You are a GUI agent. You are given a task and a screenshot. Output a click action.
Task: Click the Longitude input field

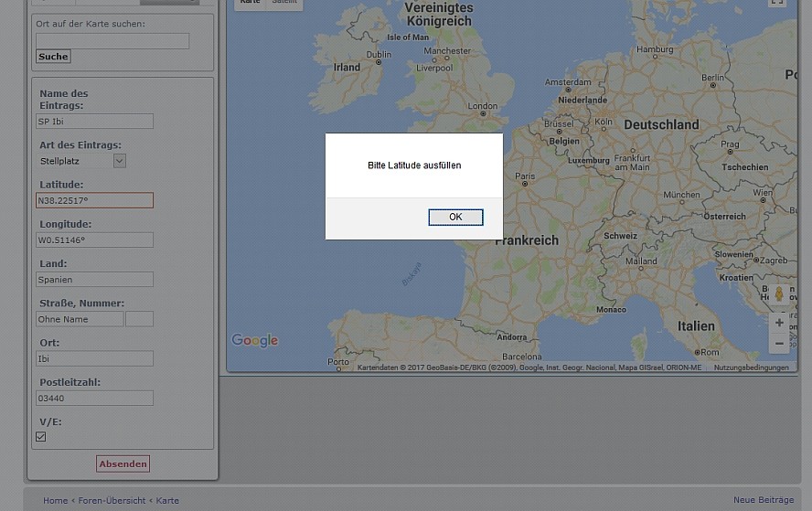94,240
